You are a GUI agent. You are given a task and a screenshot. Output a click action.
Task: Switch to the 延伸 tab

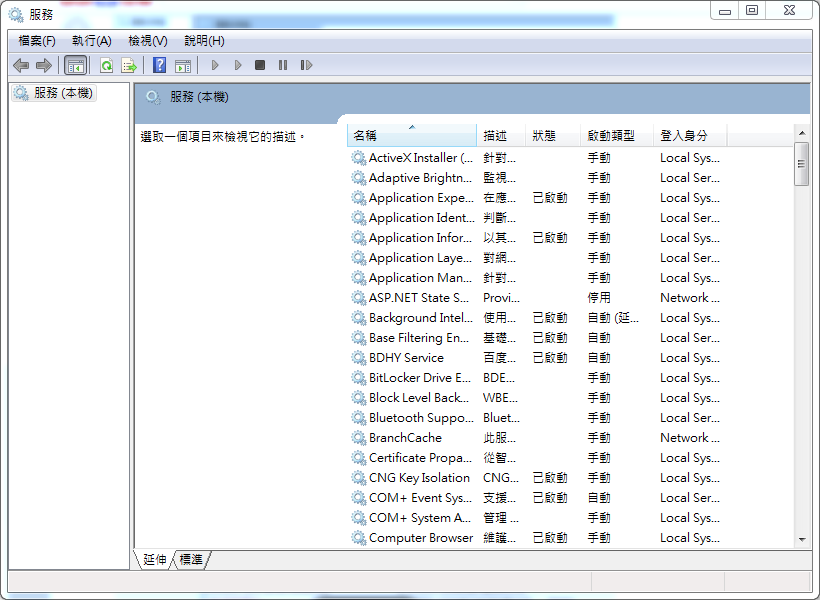(155, 560)
